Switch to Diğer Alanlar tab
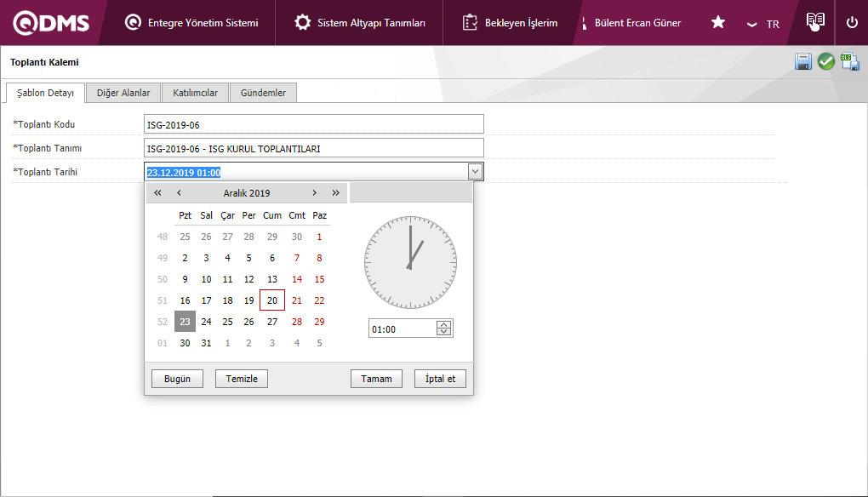 click(123, 93)
